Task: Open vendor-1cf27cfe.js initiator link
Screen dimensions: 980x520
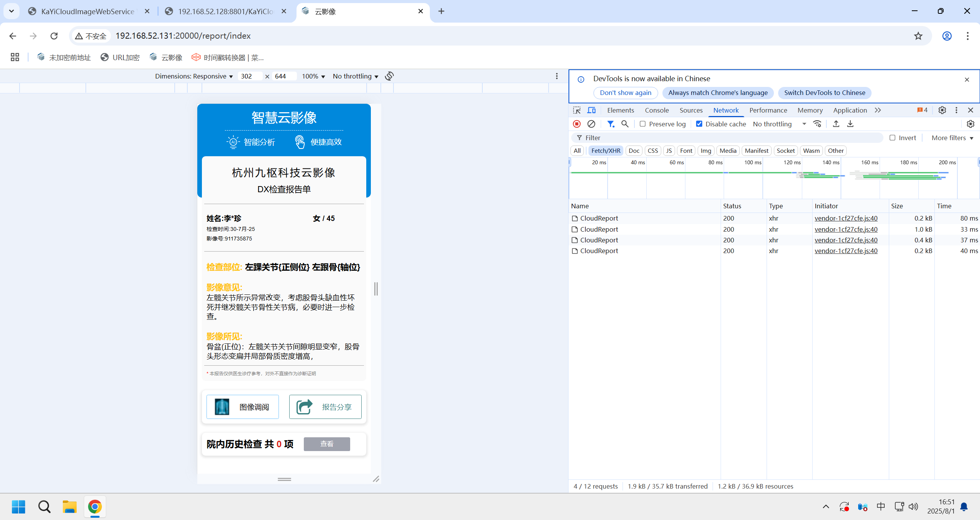Action: point(846,218)
